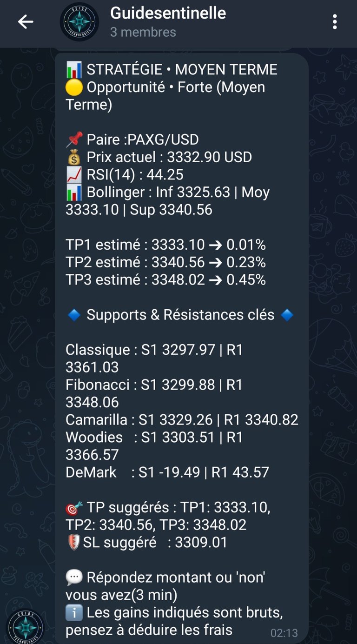Click the blue diamond right of "Résistances clés"
Viewport: 357px width, 644px height.
pos(287,315)
